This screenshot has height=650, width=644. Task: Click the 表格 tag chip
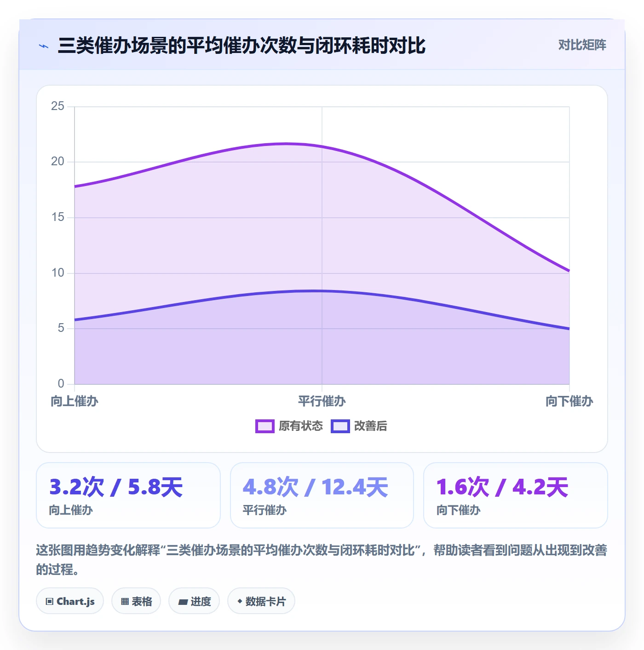[136, 601]
